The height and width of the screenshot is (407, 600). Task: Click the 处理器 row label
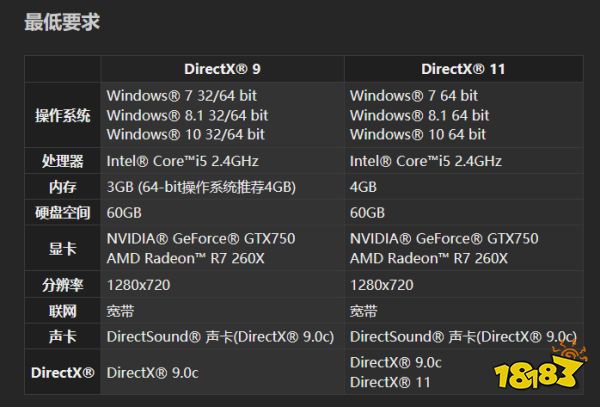[63, 161]
